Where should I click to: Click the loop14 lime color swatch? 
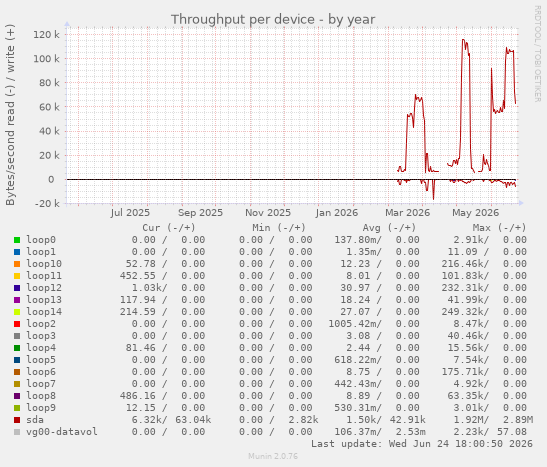point(17,312)
